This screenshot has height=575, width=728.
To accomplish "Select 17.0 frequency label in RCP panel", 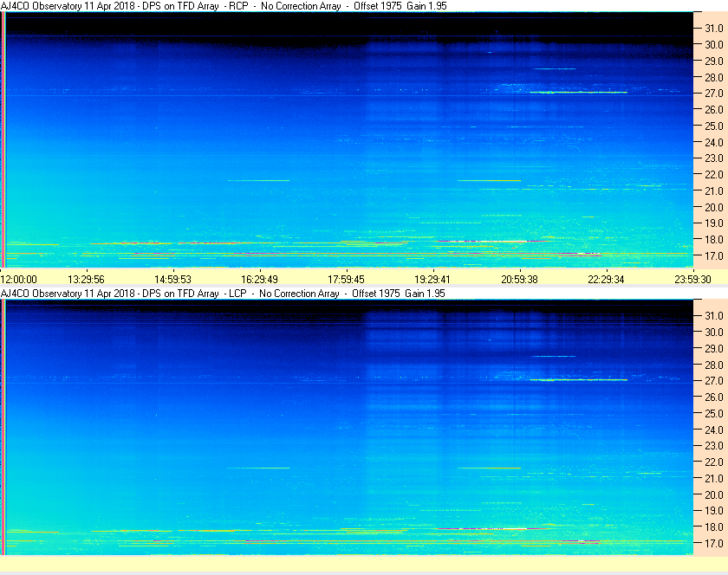I will click(714, 255).
